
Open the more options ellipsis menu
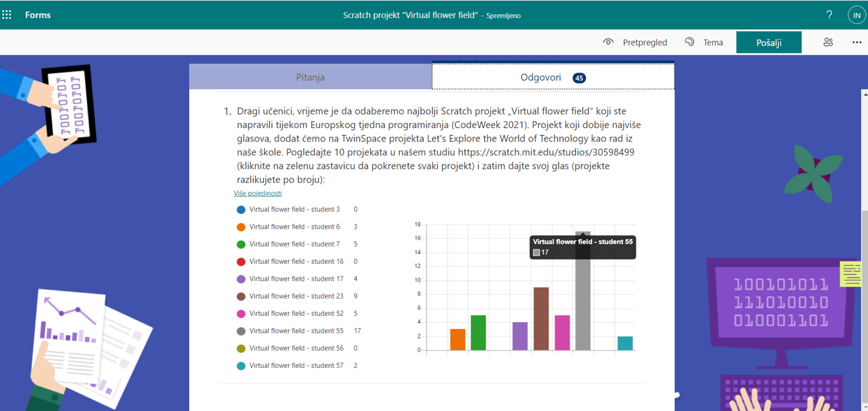click(x=857, y=42)
